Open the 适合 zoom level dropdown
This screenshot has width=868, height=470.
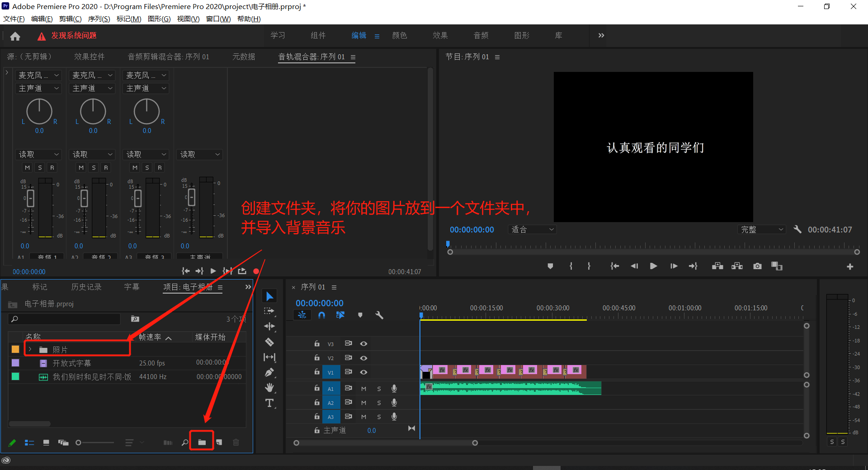click(532, 230)
